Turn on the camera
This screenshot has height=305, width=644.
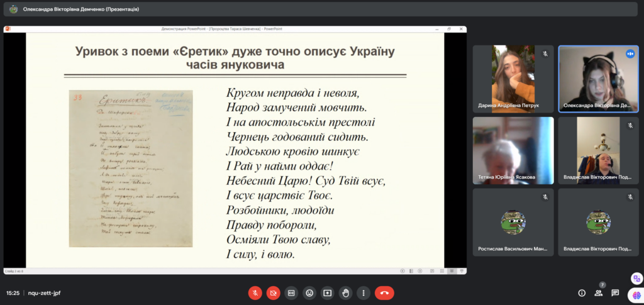(273, 292)
